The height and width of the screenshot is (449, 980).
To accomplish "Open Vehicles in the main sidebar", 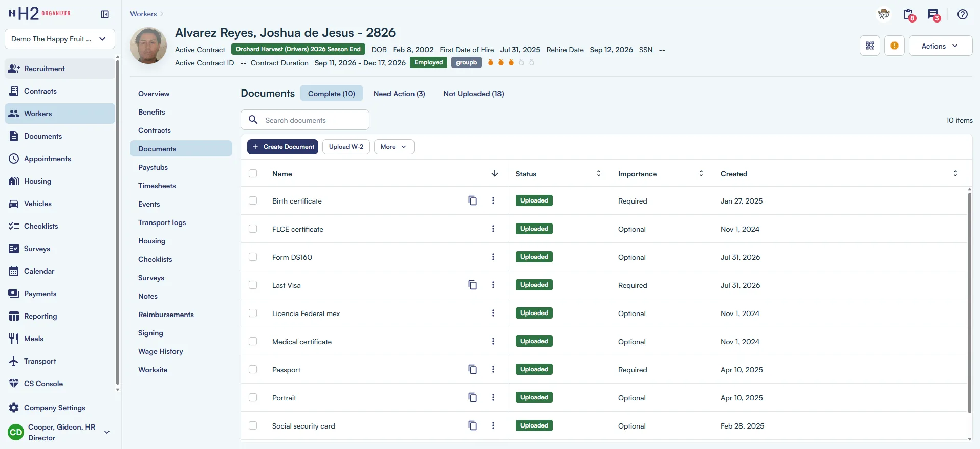I will point(60,204).
